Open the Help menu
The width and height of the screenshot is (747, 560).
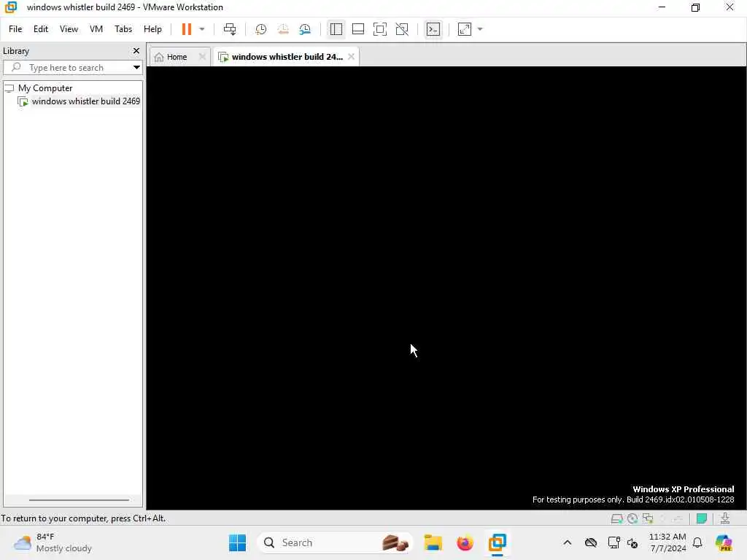(152, 29)
